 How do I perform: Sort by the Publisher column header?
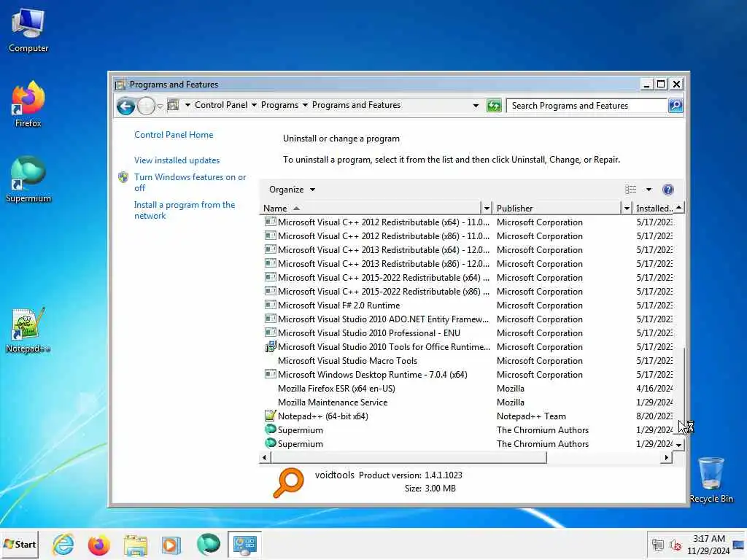[x=557, y=208]
